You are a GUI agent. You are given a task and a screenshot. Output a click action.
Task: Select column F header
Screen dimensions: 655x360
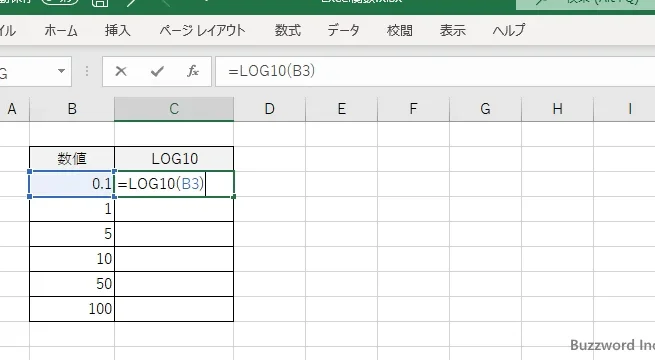[x=413, y=109]
